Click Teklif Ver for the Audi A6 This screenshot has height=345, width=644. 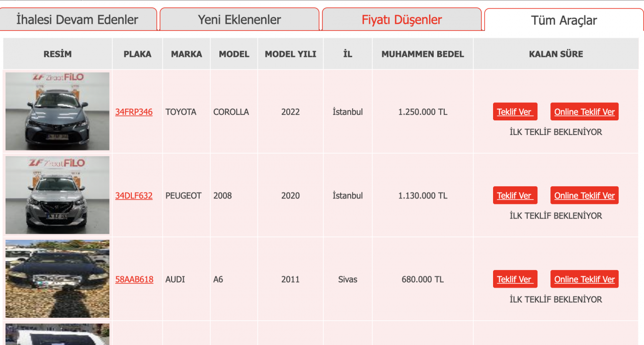coord(515,279)
